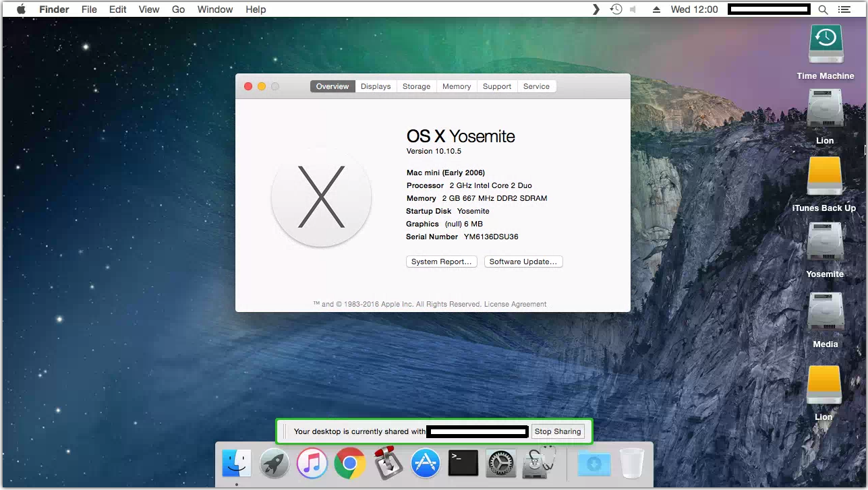868x490 pixels.
Task: Open the Apple menu logo
Action: tap(20, 9)
